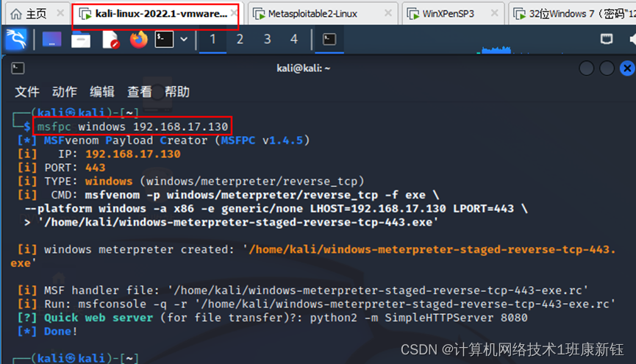Close the WinXPenSP3 tab
This screenshot has height=364, width=636.
pos(494,13)
